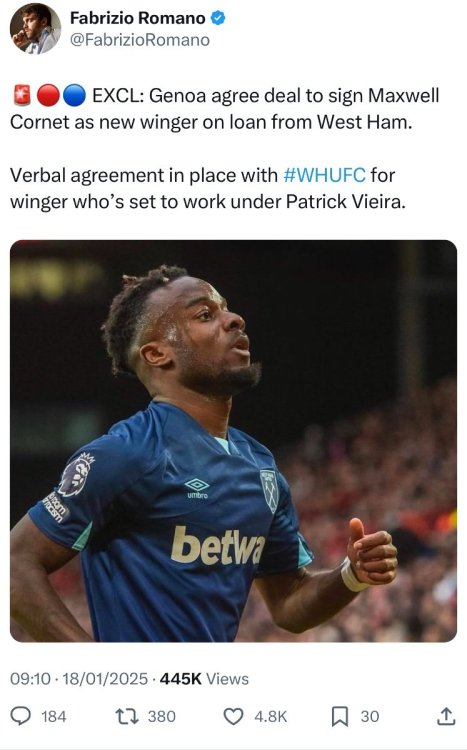Click the retweet arrows icon

(127, 716)
